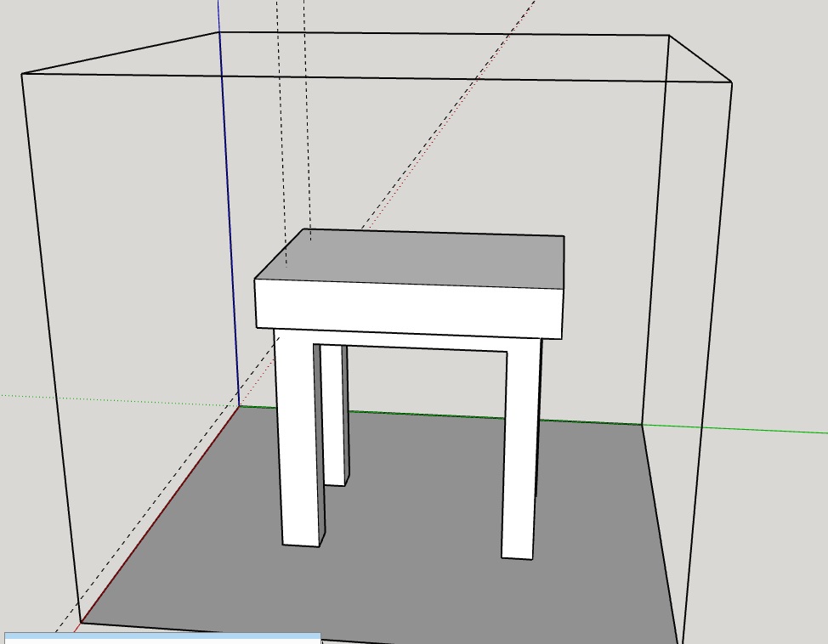Select the rear-left table leg

click(335, 415)
